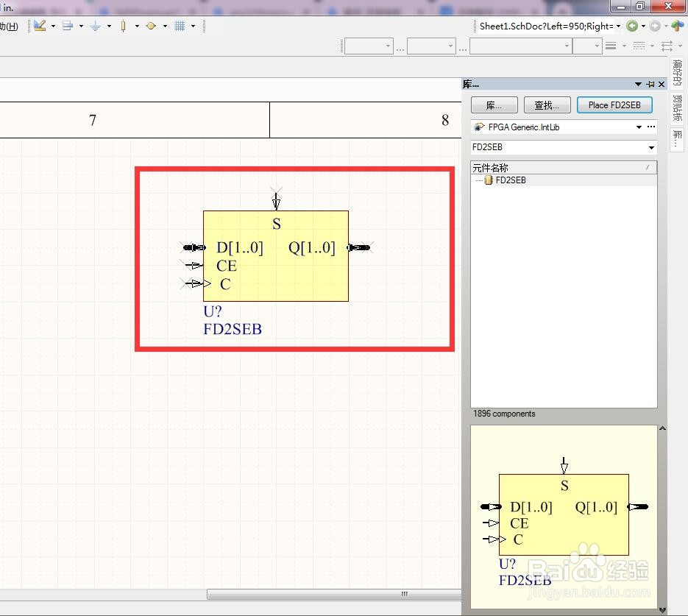Click the alignment tools icon
This screenshot has width=688, height=616.
coord(68,26)
